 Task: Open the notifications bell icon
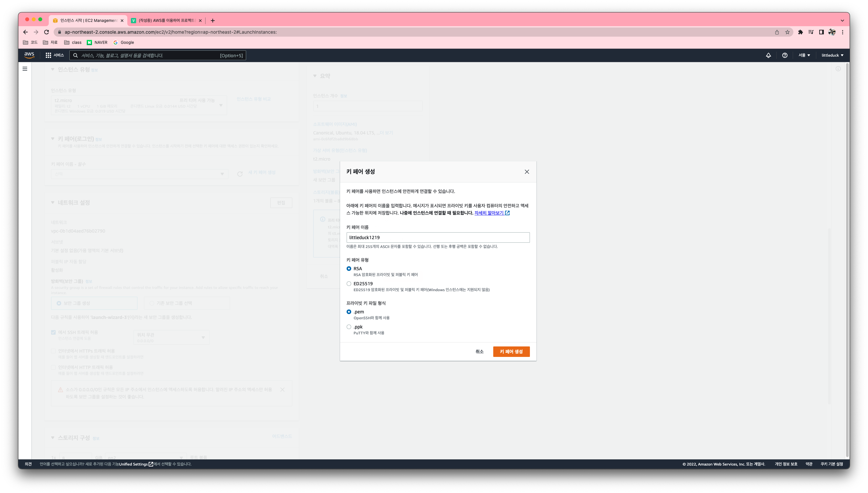[x=768, y=55]
